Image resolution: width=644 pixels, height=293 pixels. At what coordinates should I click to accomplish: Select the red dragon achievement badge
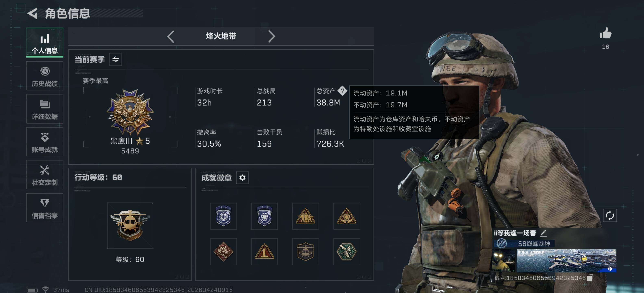point(223,251)
